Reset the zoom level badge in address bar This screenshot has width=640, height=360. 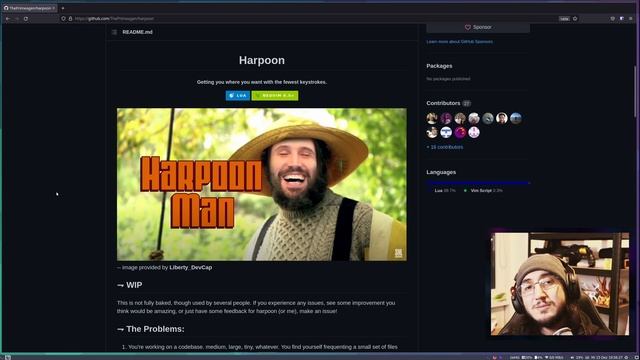[x=564, y=19]
